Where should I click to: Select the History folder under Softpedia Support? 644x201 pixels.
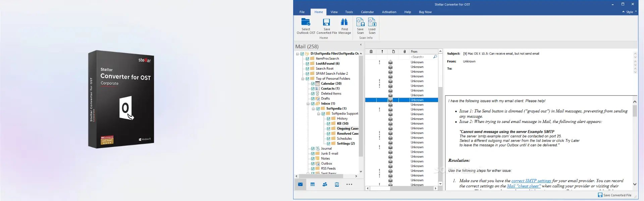342,119
